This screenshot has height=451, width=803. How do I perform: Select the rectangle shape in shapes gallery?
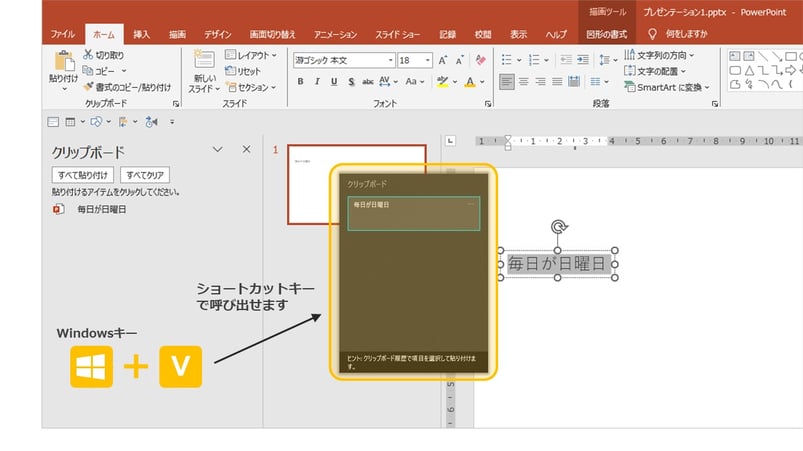790,56
